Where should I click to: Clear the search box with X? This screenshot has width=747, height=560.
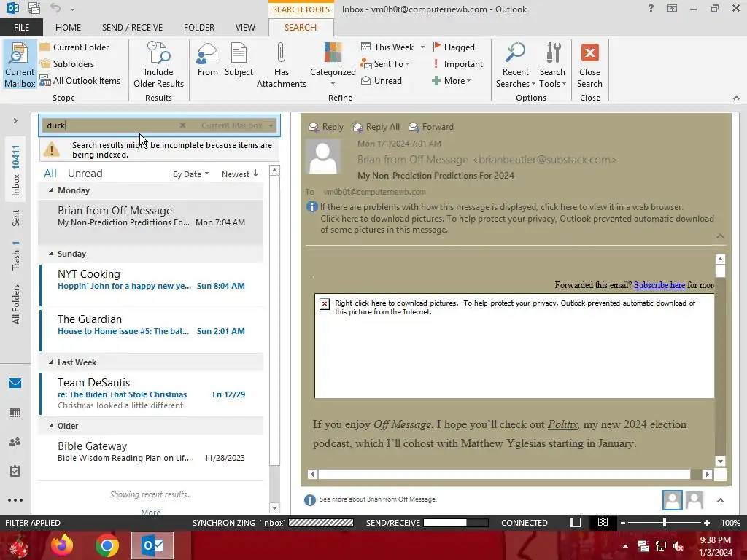(x=182, y=125)
